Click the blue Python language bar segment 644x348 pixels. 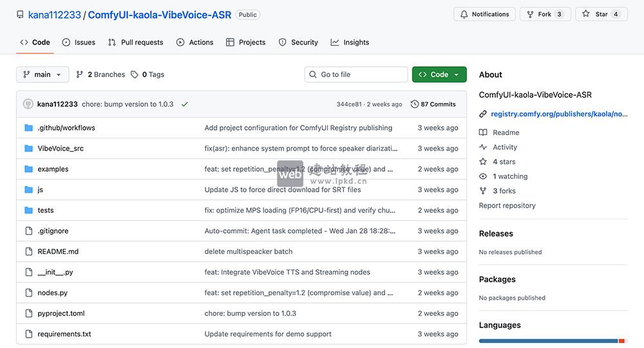[x=548, y=341]
